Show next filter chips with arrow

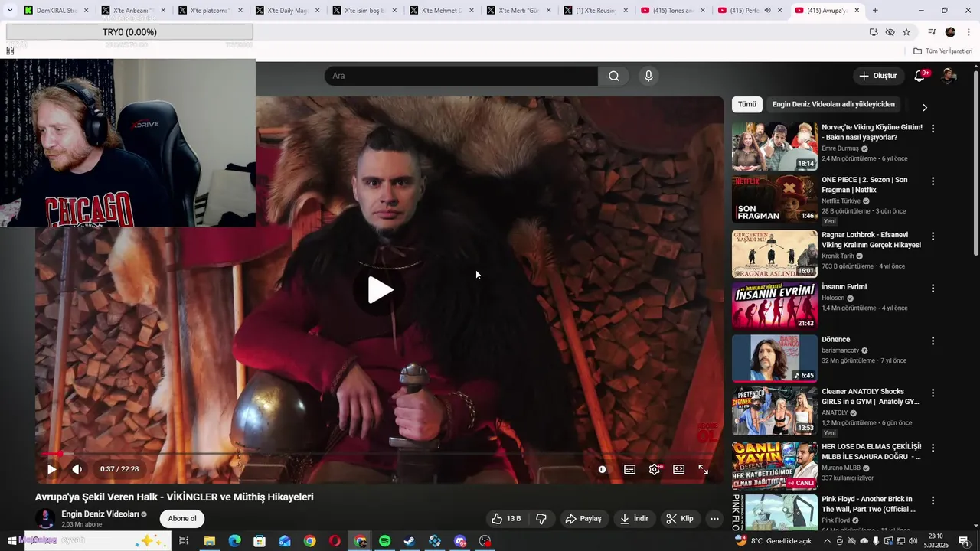tap(924, 107)
